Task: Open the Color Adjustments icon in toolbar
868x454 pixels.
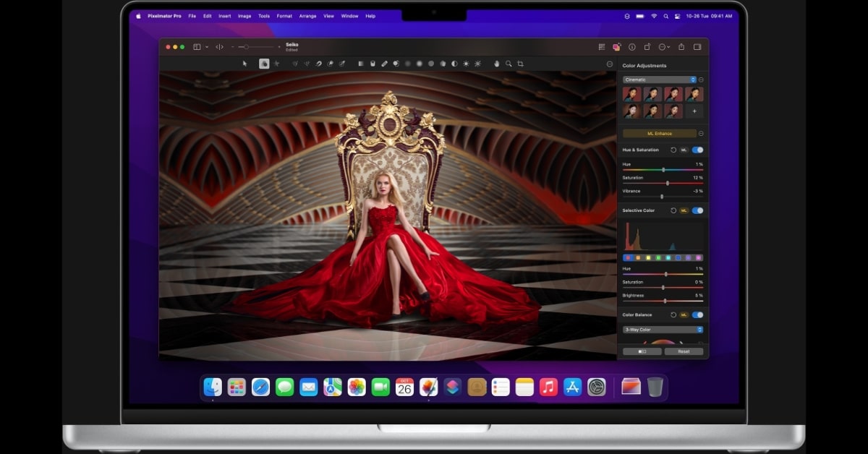Action: coord(616,47)
